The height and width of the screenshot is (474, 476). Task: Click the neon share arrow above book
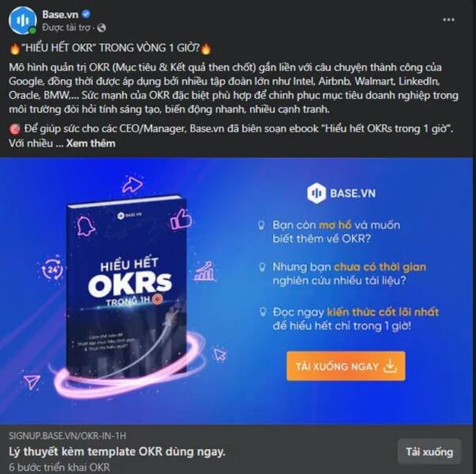(x=132, y=184)
